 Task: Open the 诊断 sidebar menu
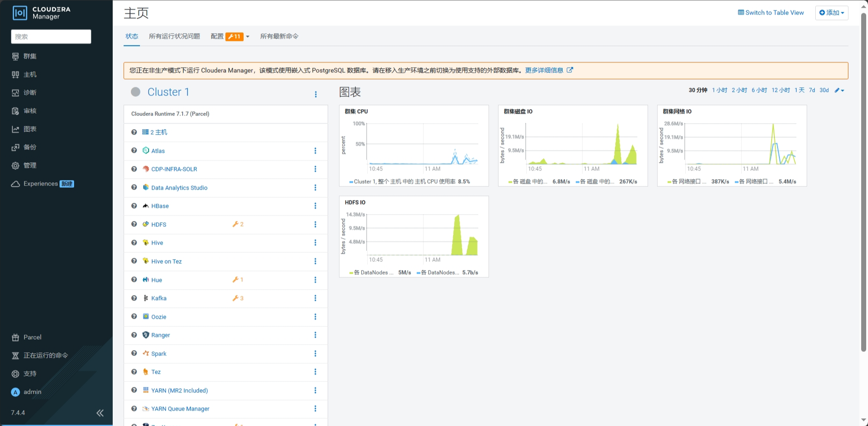pyautogui.click(x=25, y=93)
